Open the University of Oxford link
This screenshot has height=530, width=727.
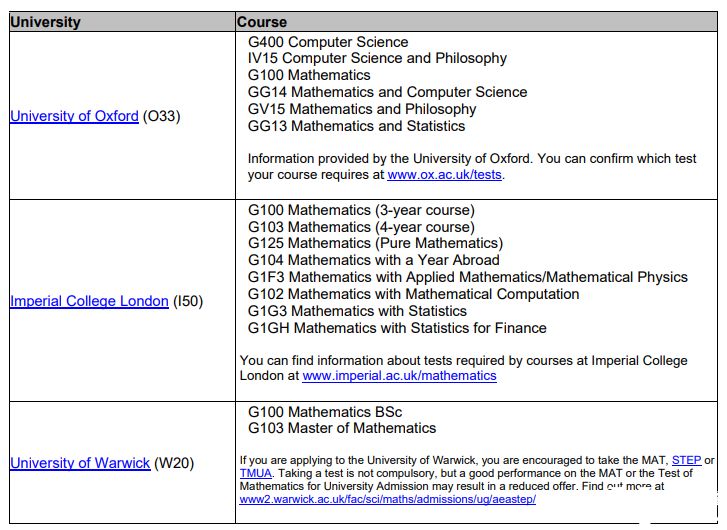point(74,116)
